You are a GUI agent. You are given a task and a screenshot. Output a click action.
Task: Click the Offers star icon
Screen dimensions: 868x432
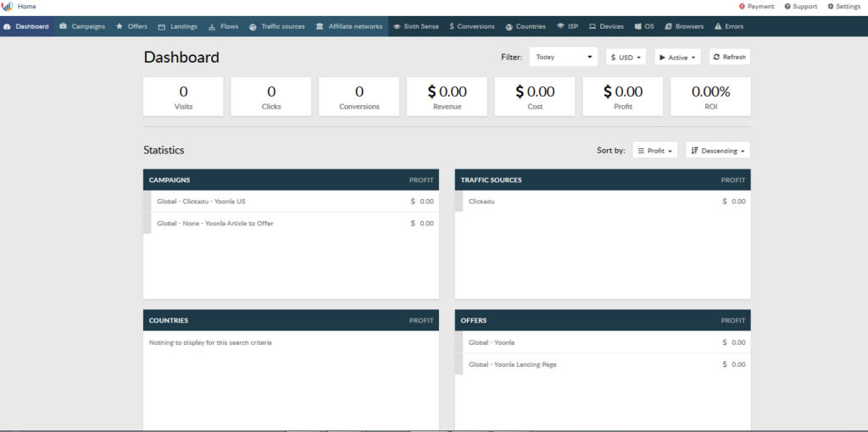120,26
